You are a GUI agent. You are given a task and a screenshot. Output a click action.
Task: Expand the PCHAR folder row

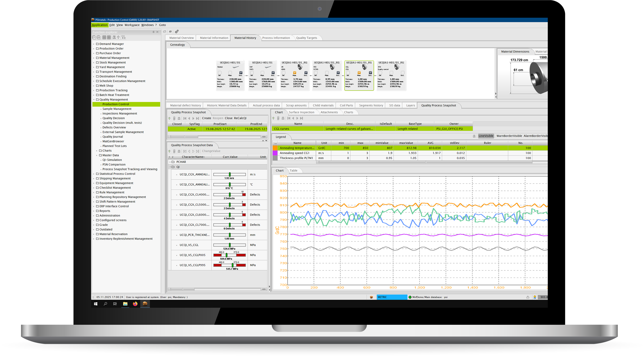[170, 162]
